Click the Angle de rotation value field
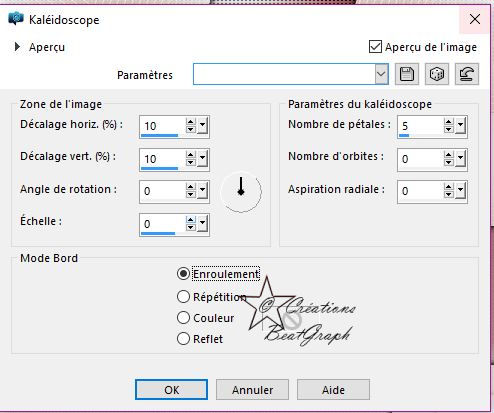The height and width of the screenshot is (413, 494). [x=162, y=191]
